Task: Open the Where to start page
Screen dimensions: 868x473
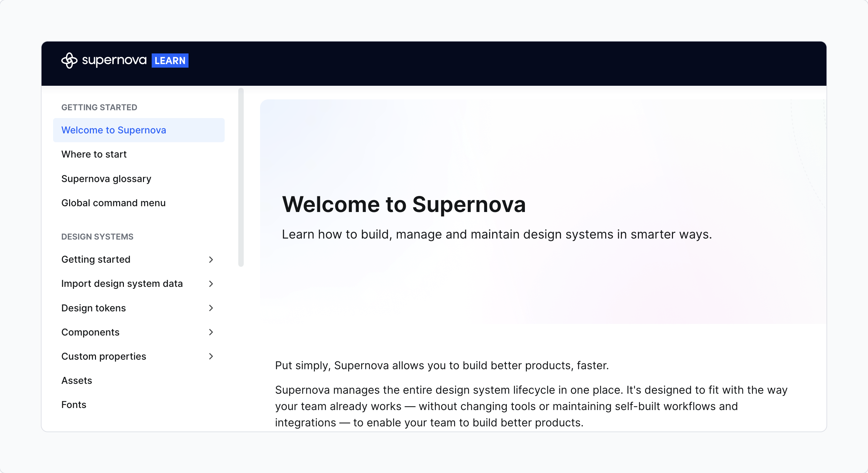Action: 94,154
